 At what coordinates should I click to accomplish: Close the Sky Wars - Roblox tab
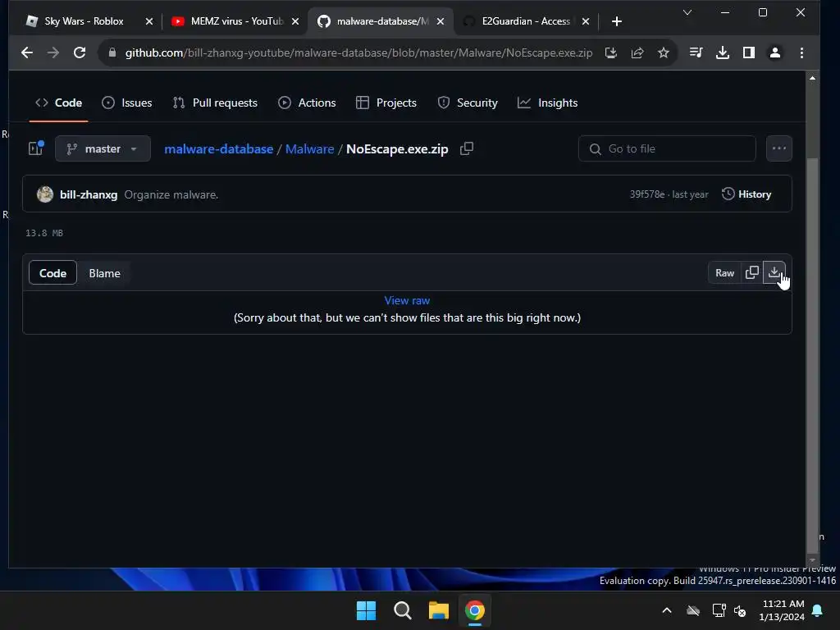pos(149,21)
